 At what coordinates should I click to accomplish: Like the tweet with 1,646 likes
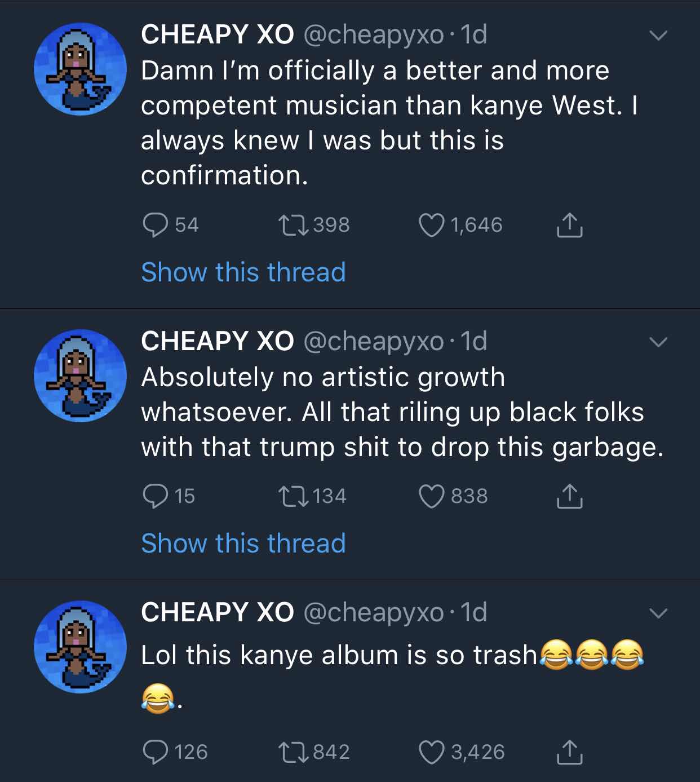[432, 225]
